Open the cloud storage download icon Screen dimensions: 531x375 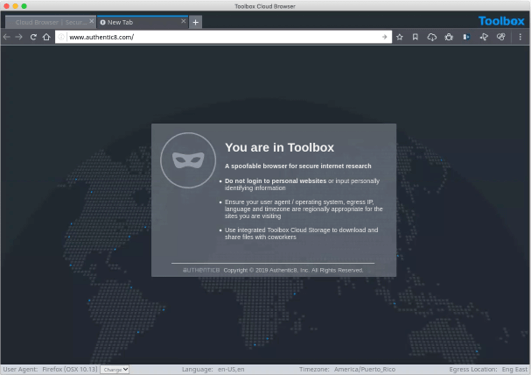432,37
